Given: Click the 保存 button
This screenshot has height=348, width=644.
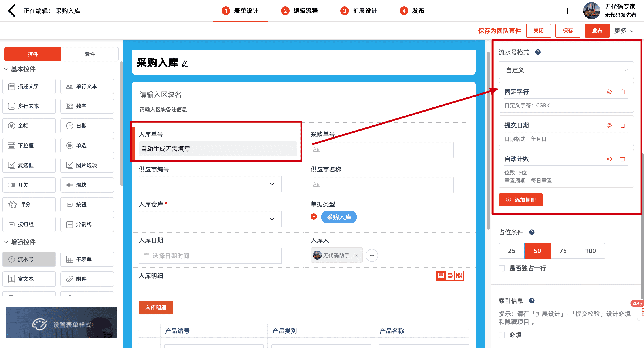Looking at the screenshot, I should click(x=568, y=30).
